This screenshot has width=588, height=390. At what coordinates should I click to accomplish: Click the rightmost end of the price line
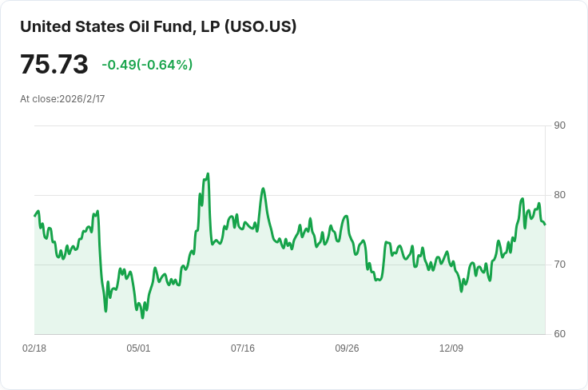click(545, 225)
